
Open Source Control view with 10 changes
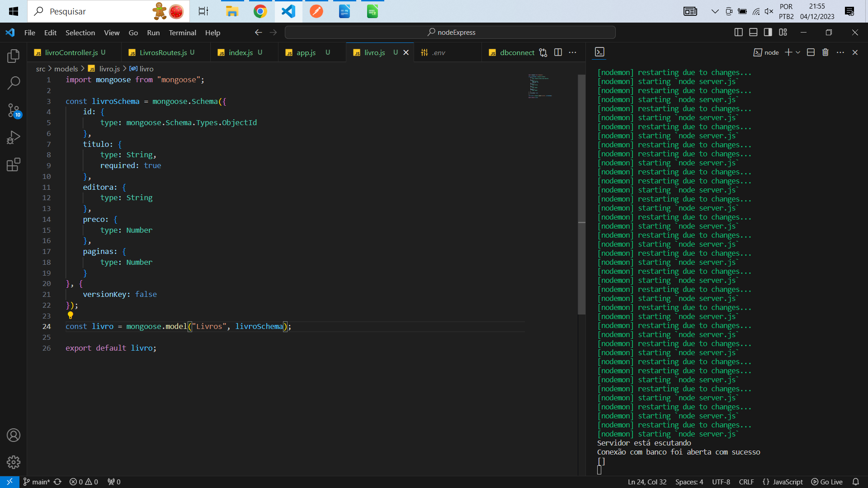click(x=14, y=110)
